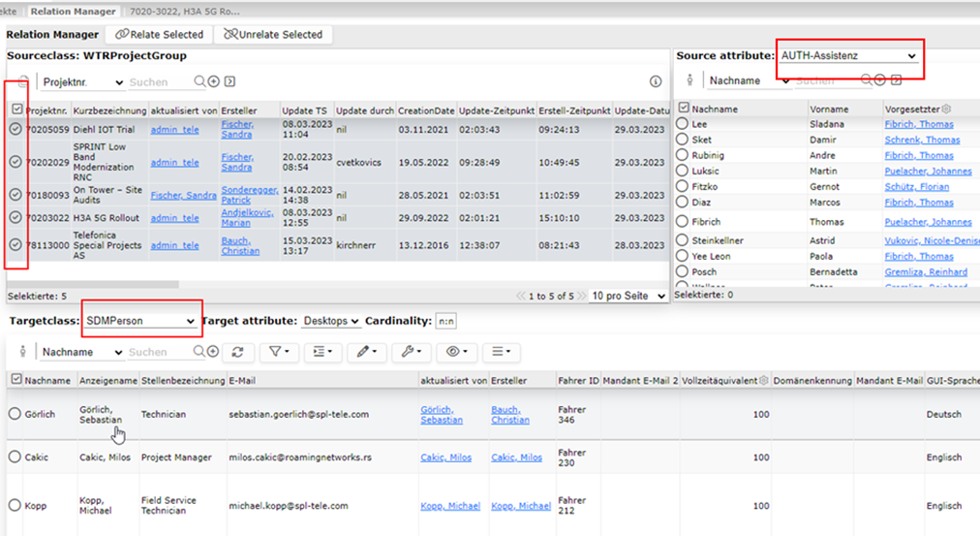980x536 pixels.
Task: Click the gear icon beside the Vorgesetzter column header
Action: 946,109
